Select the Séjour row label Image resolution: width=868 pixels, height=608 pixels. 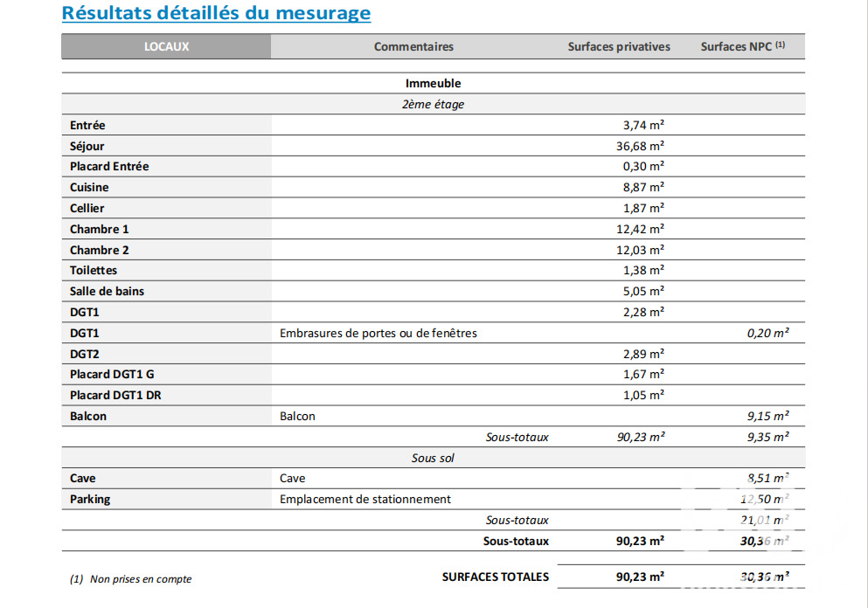[x=87, y=146]
